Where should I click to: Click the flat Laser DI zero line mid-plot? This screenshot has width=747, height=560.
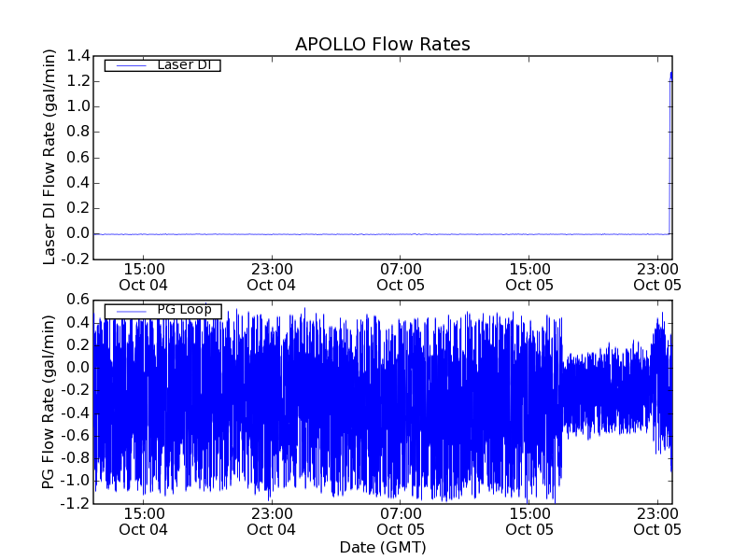pyautogui.click(x=382, y=233)
